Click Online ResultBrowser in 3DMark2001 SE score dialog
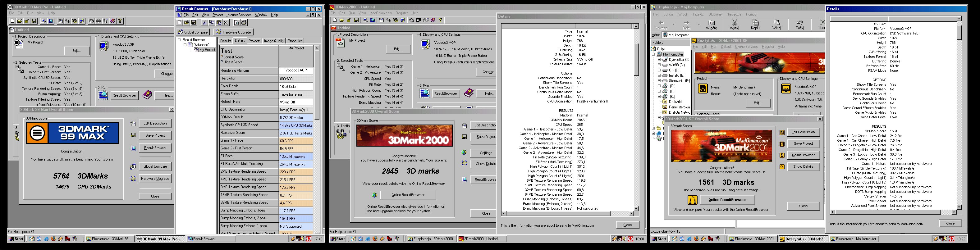980x250 pixels. (x=727, y=200)
